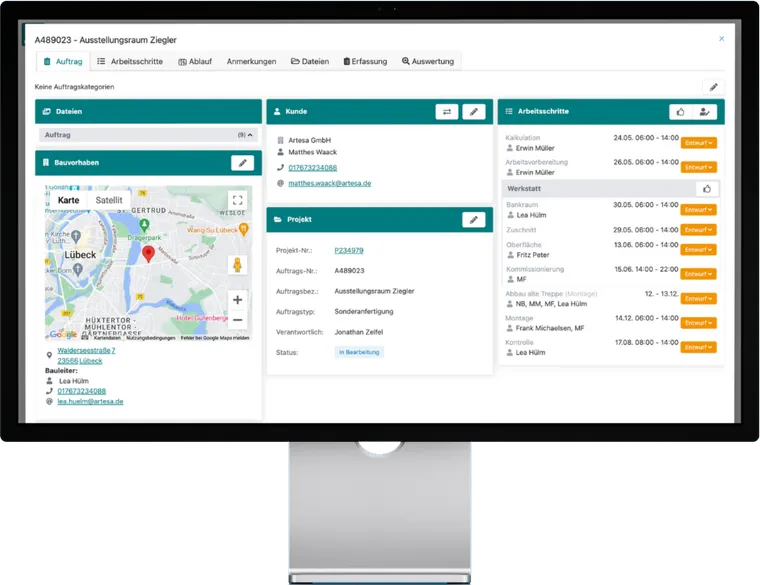Click the Google logo on the map
The image size is (760, 585).
point(63,334)
